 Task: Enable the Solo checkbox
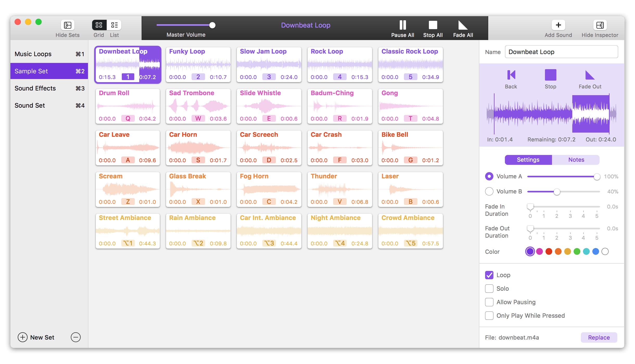click(489, 289)
